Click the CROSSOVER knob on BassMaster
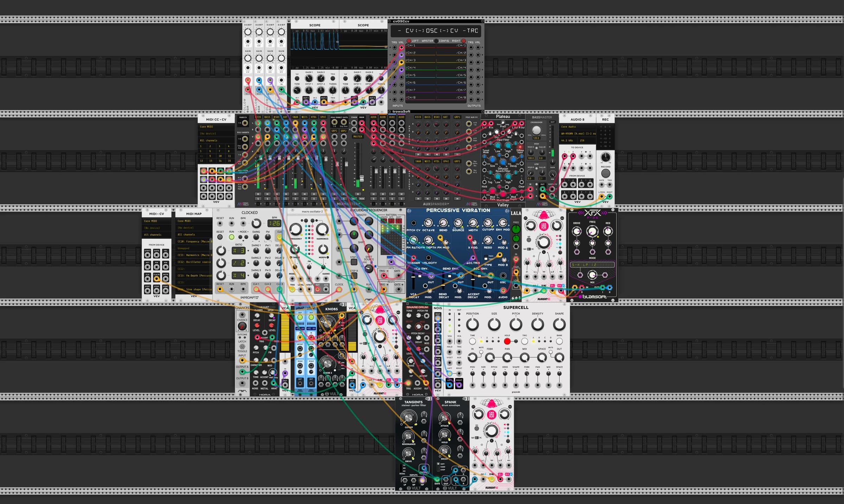This screenshot has width=844, height=504. click(x=536, y=130)
